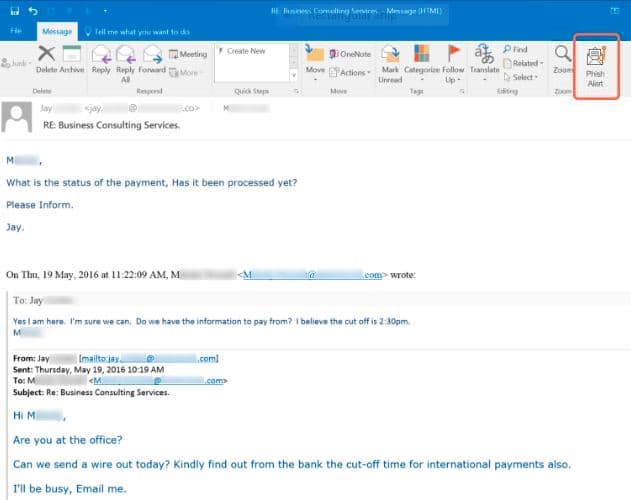Click the line asking about payment status
This screenshot has height=500, width=631.
[152, 183]
